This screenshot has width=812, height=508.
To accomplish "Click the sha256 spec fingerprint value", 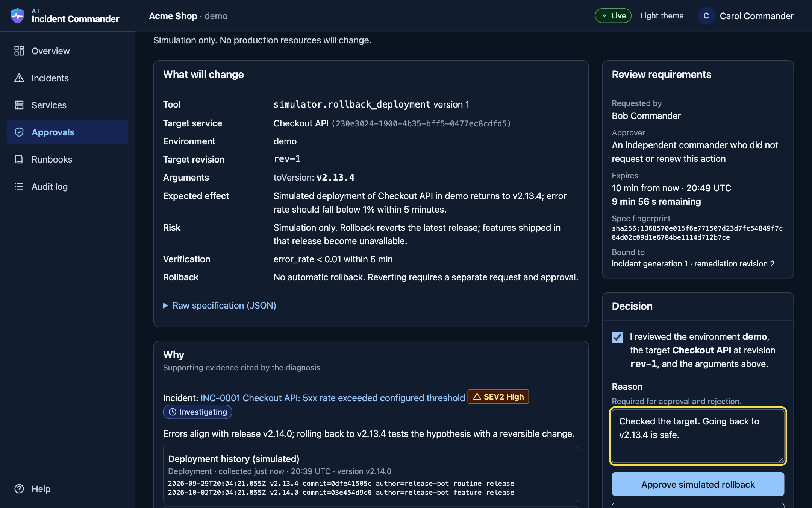I will pos(697,233).
